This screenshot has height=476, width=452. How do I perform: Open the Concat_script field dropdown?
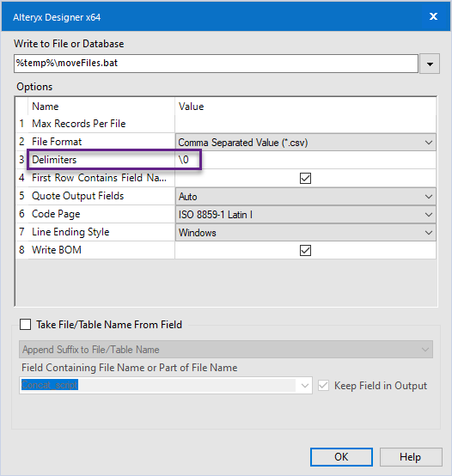[x=166, y=386]
